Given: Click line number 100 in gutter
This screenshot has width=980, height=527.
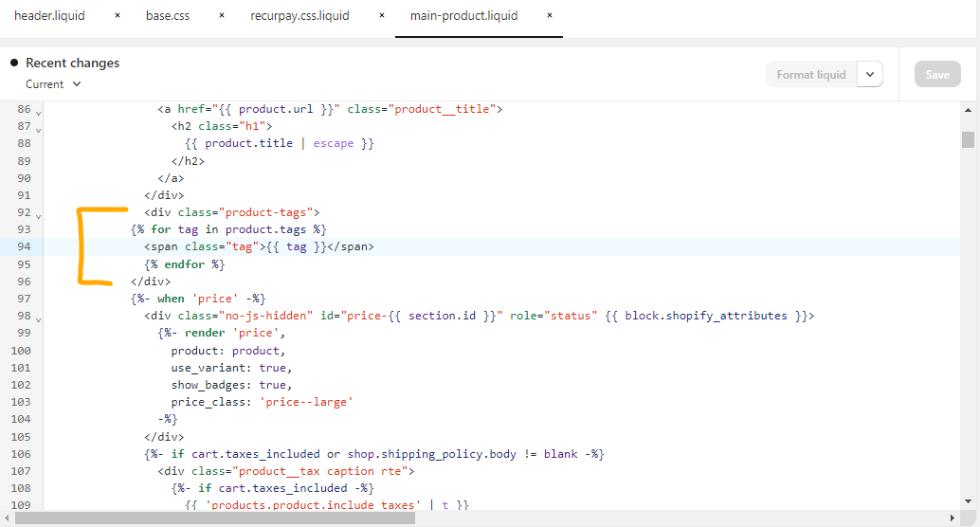Looking at the screenshot, I should click(x=21, y=351).
